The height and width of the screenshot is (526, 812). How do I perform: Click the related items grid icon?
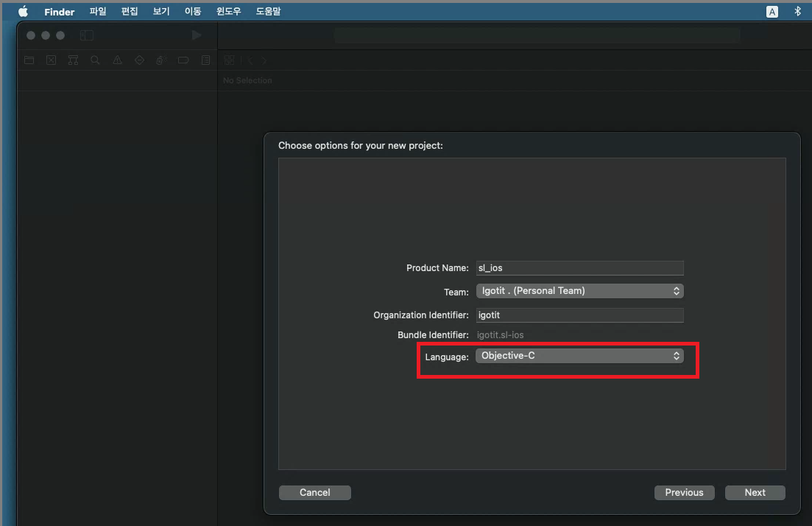point(230,60)
